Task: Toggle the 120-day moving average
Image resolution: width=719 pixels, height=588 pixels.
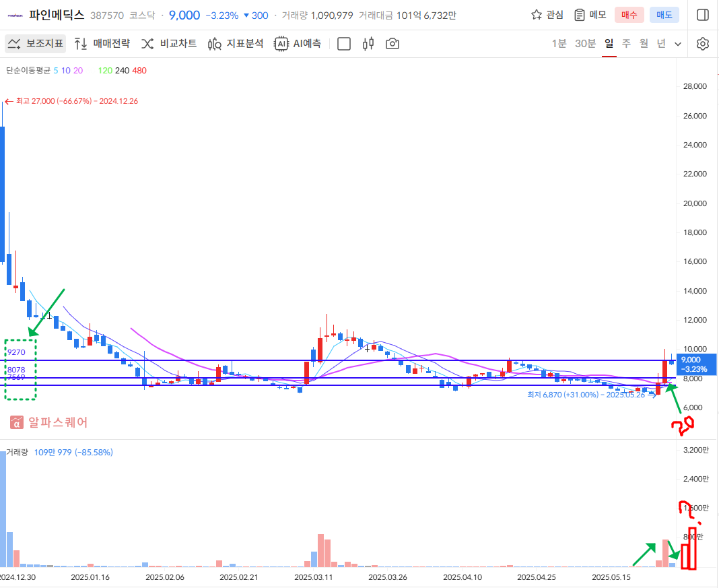Action: (105, 71)
